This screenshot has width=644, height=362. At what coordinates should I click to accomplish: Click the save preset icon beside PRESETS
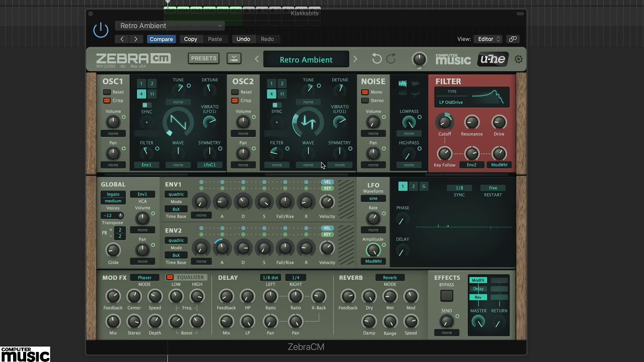[233, 58]
